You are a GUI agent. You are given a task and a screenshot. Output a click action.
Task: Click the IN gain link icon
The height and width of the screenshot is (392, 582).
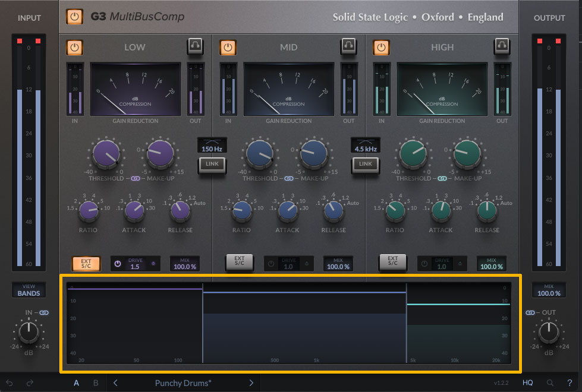click(44, 312)
